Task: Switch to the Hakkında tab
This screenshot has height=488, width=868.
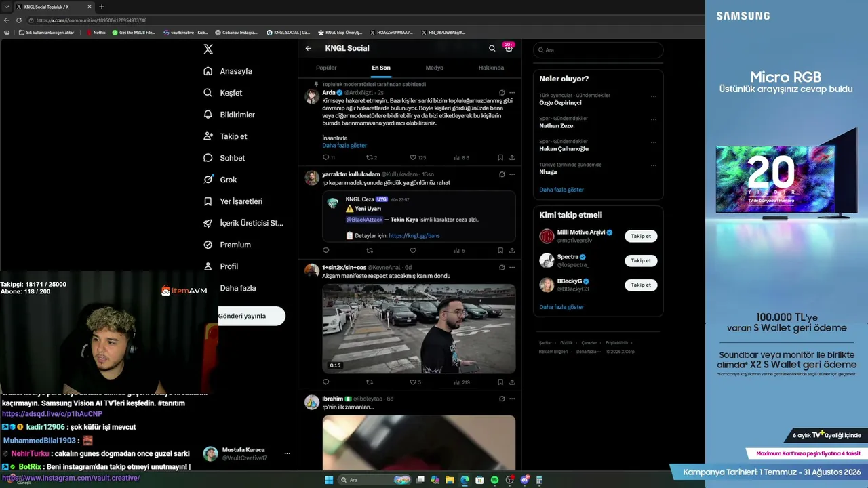Action: point(491,68)
